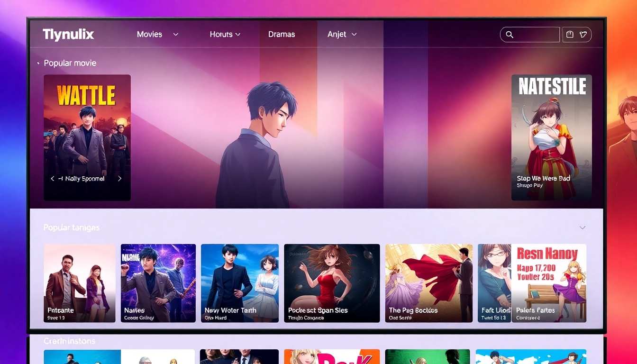Open the Popular tamges section heading
Image resolution: width=637 pixels, height=364 pixels.
(x=72, y=227)
